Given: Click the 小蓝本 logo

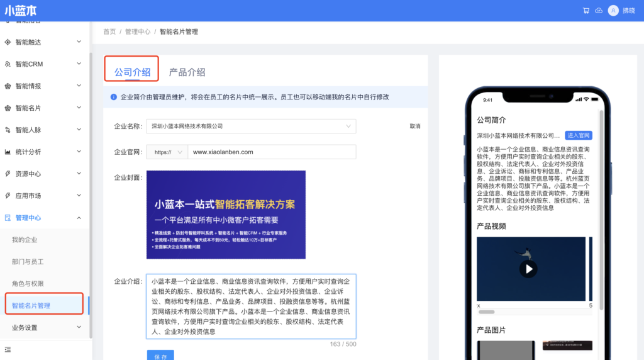Looking at the screenshot, I should click(x=20, y=11).
